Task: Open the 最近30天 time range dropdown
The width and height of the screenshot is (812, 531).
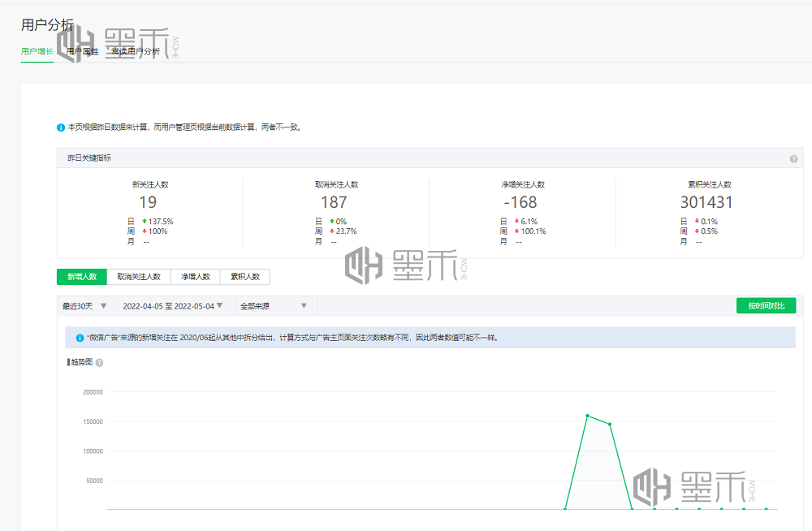Action: (x=84, y=306)
